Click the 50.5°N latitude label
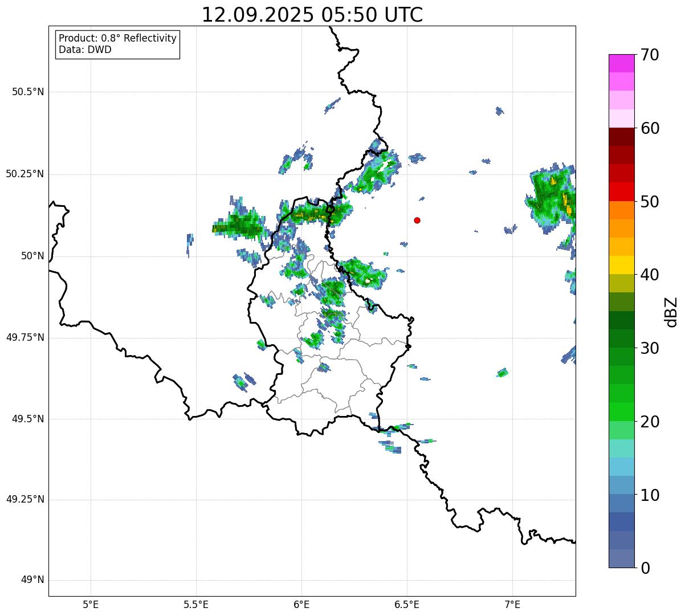Screen dimensions: 685x616 coord(28,92)
